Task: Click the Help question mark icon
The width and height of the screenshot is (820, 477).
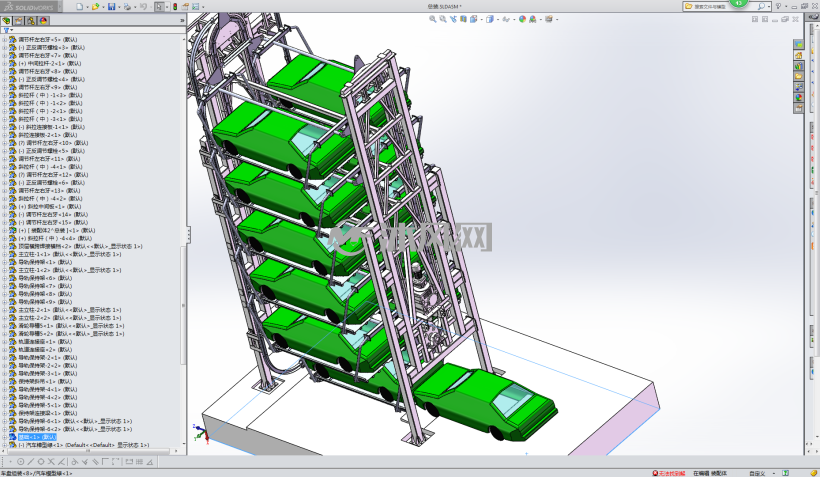Action: point(778,6)
